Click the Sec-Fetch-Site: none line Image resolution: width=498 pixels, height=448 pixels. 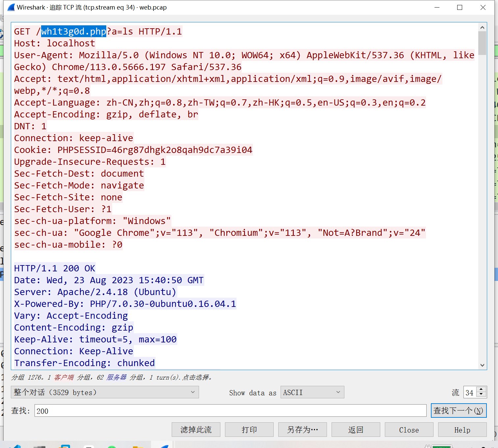tap(68, 197)
